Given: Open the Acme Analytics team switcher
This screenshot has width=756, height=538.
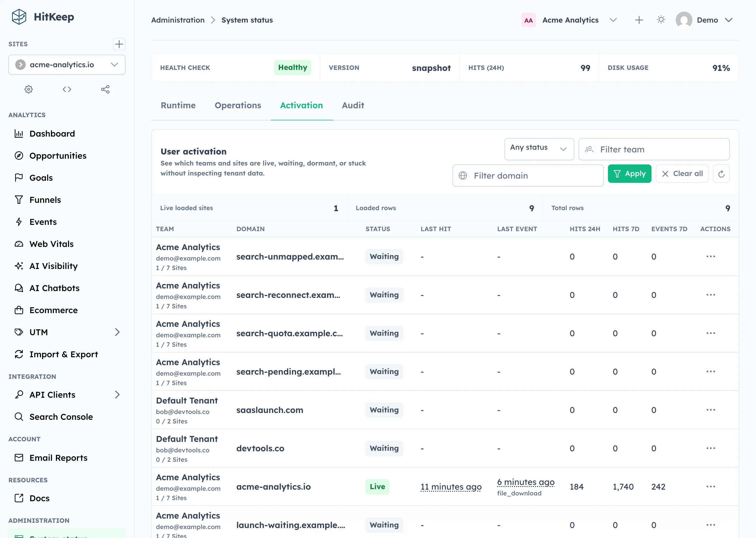Looking at the screenshot, I should point(570,20).
